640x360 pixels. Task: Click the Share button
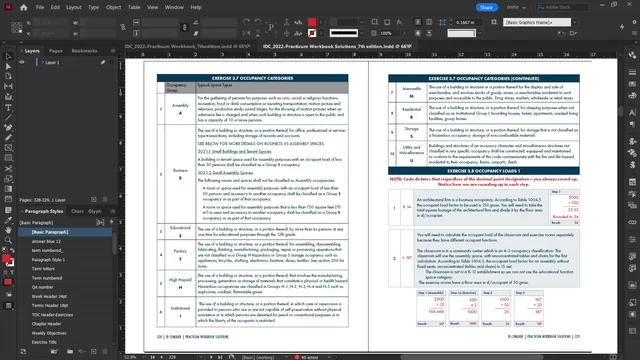point(487,7)
